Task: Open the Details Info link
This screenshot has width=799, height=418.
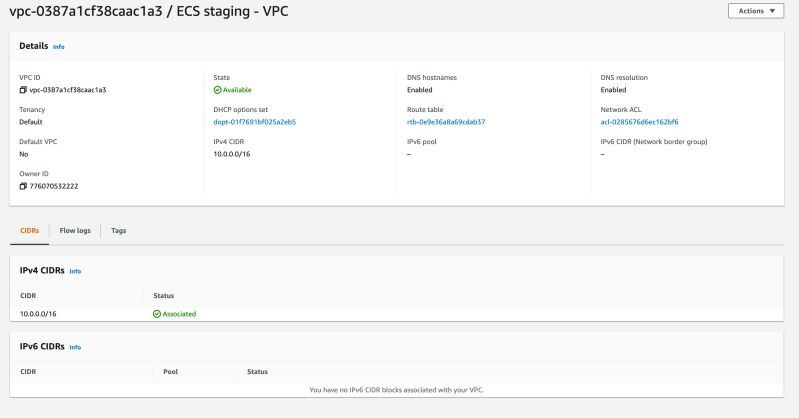Action: (59, 46)
